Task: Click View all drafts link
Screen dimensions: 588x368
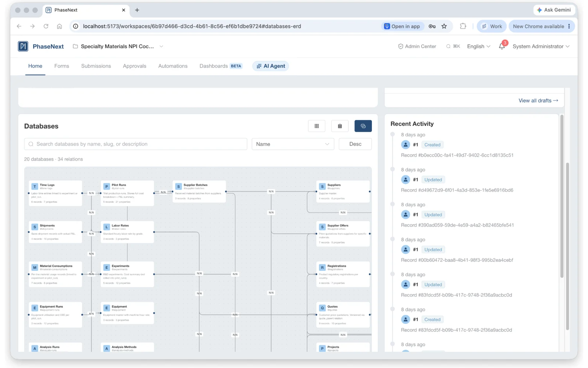Action: pos(538,100)
